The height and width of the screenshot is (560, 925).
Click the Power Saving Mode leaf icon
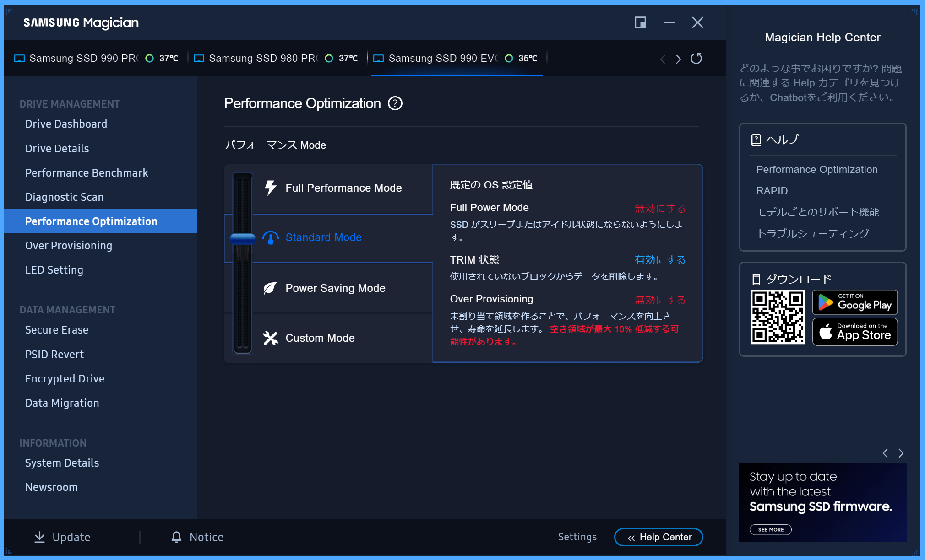(x=270, y=288)
